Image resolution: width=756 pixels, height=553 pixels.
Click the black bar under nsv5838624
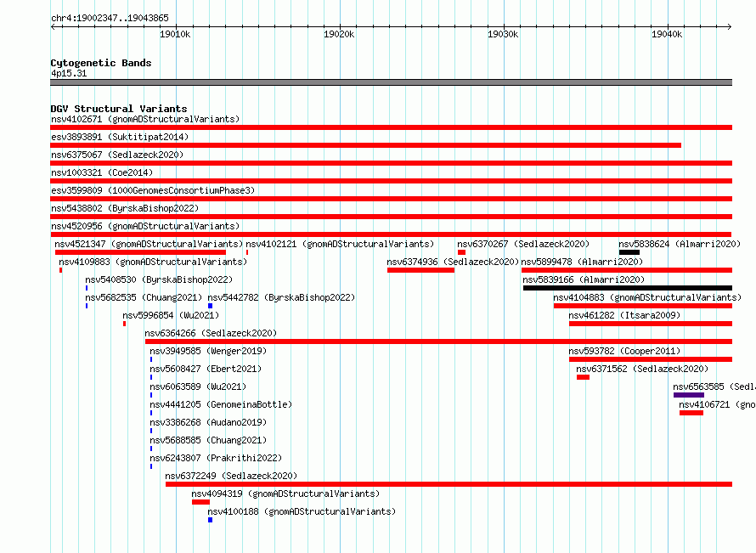629,252
